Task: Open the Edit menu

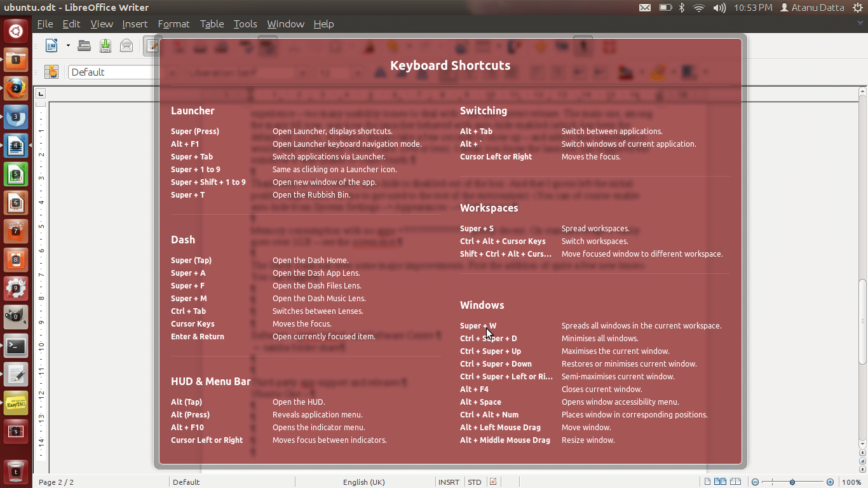Action: [71, 24]
